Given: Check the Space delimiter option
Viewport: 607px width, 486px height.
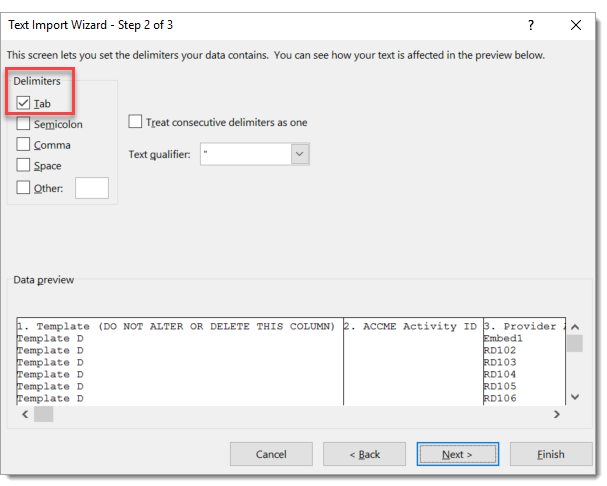Looking at the screenshot, I should coord(24,166).
